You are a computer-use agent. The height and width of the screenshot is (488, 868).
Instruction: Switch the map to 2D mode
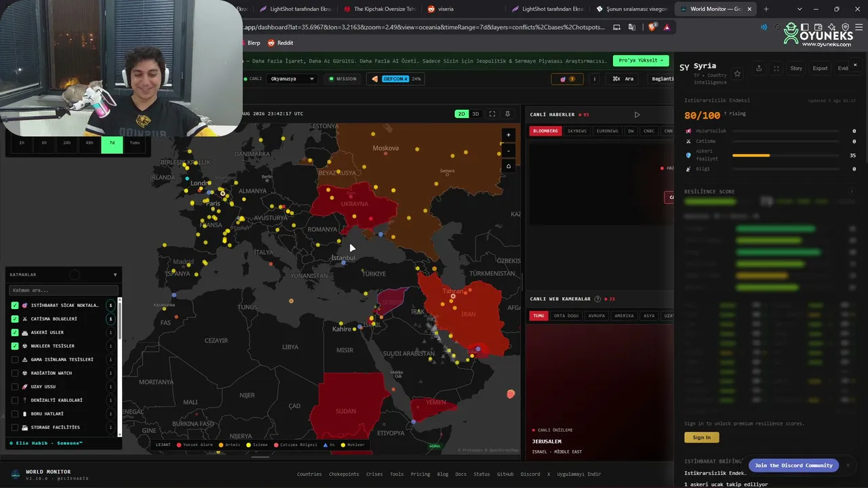click(461, 114)
